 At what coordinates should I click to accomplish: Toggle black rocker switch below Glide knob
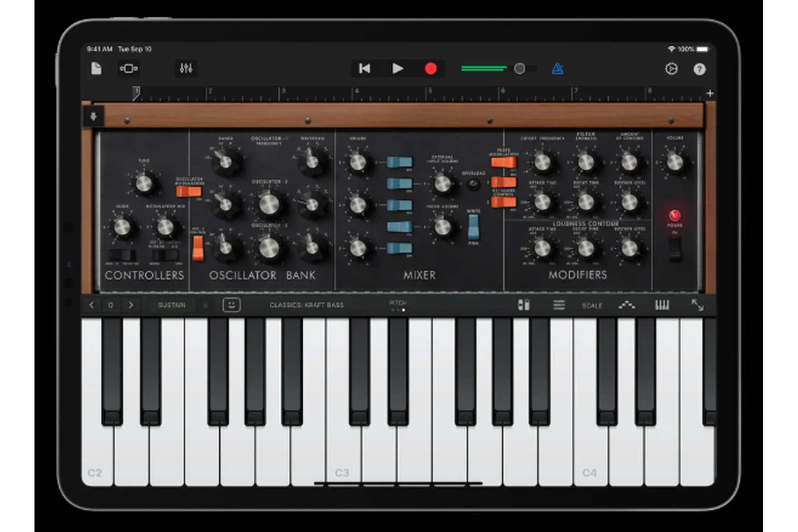coord(122,255)
